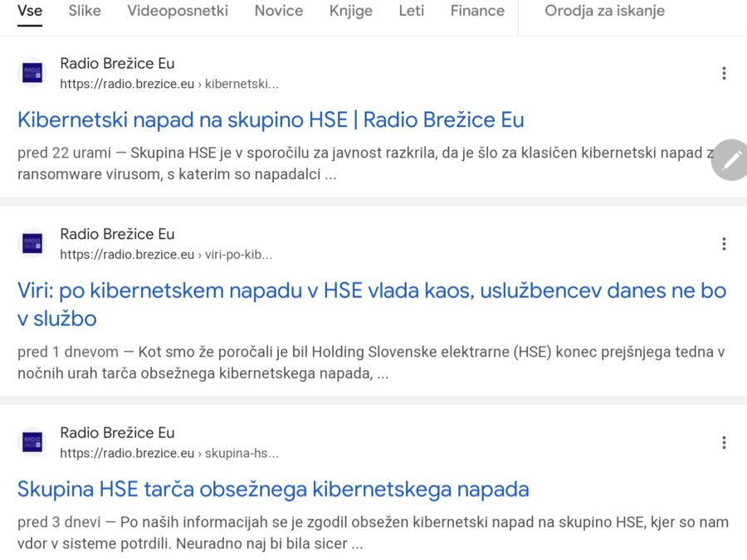Viewport: 747px width, 560px height.
Task: Click the skupina-hs URL of third result
Action: (169, 454)
